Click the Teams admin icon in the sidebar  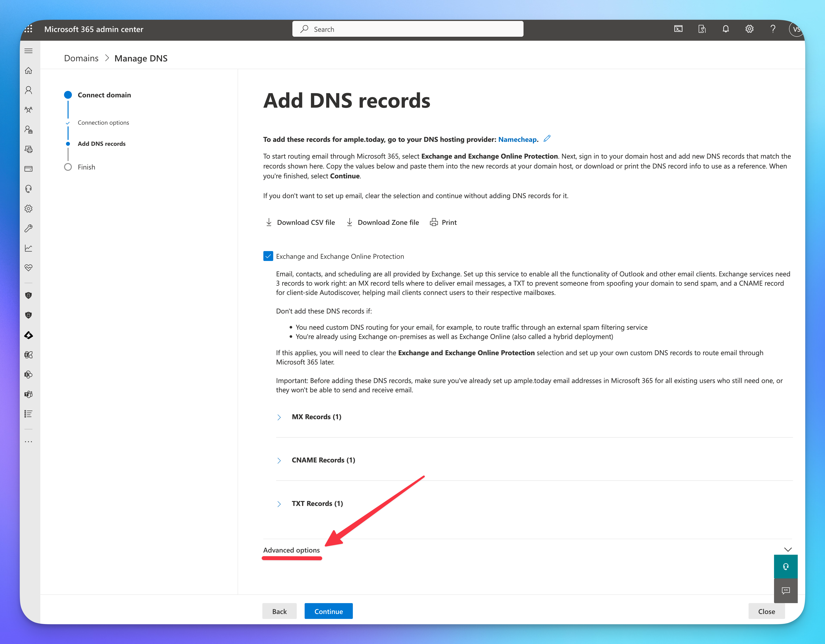click(x=28, y=394)
